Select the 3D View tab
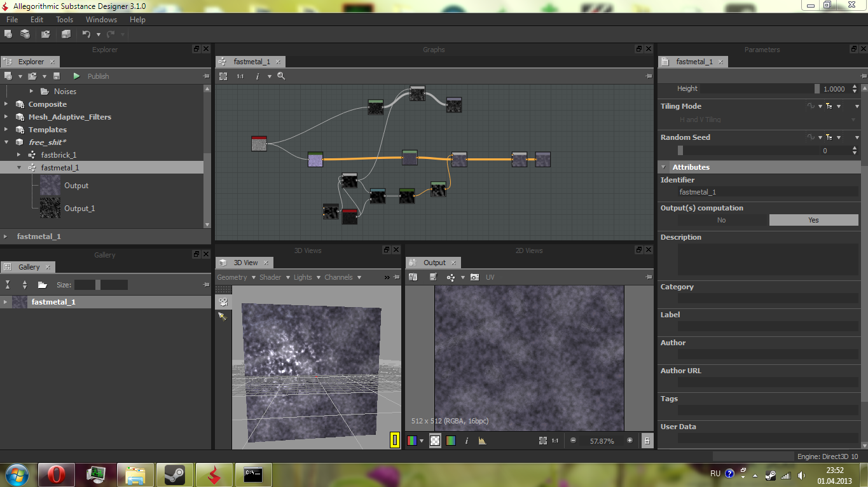Viewport: 868px width, 487px height. point(245,263)
